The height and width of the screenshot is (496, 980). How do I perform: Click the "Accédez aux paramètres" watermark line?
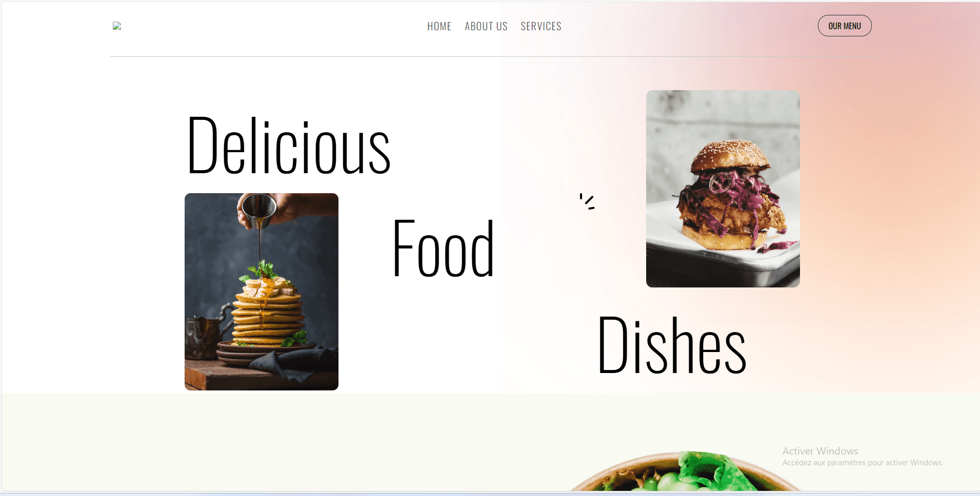[x=863, y=463]
